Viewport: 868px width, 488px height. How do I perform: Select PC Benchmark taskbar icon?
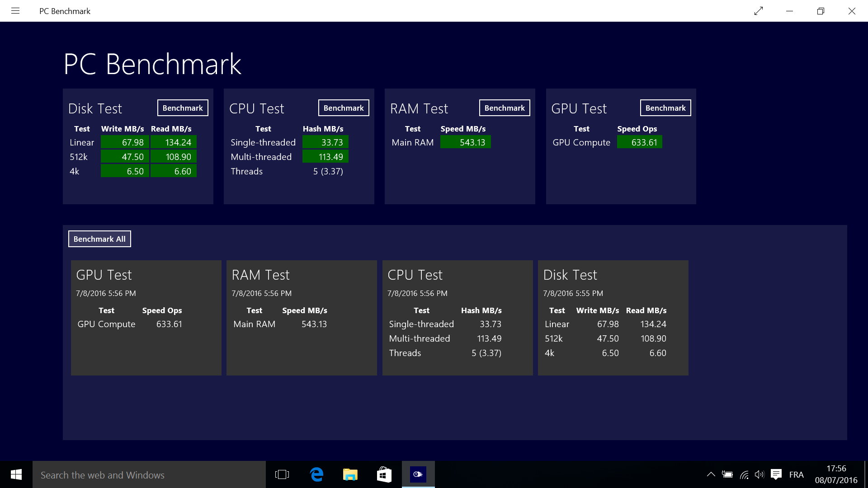(x=418, y=474)
